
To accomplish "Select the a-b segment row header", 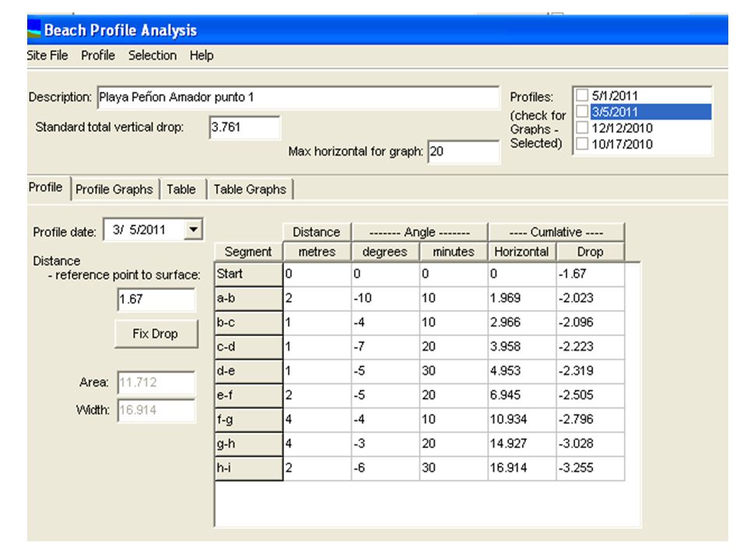I will pos(249,298).
